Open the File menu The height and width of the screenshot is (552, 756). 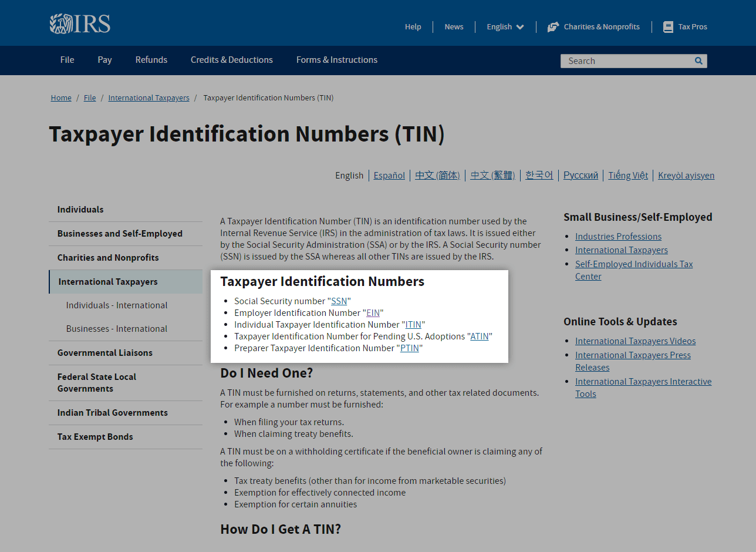pos(67,60)
